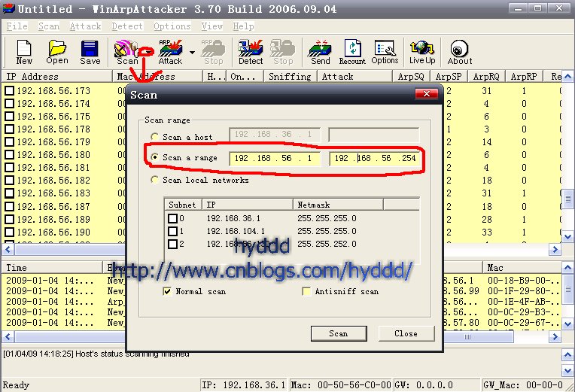The height and width of the screenshot is (392, 575).
Task: Close the Scan dialog with red X
Action: tap(427, 94)
